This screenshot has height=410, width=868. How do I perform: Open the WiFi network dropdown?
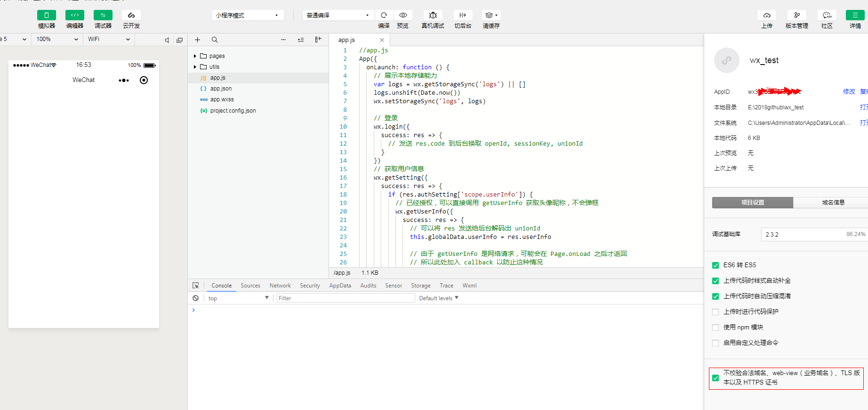(109, 39)
